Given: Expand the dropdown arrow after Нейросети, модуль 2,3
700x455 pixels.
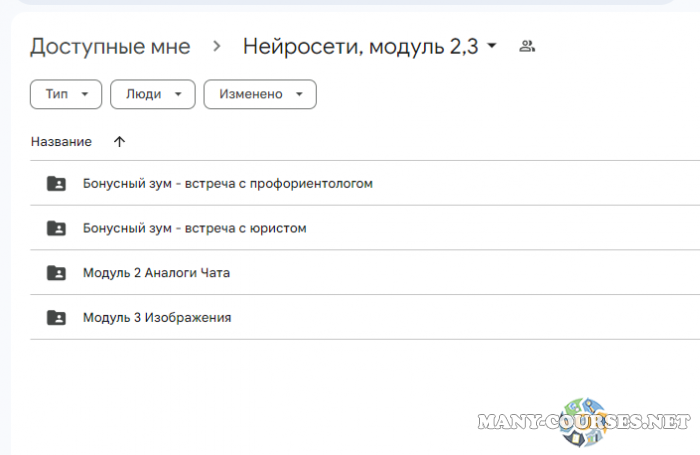Looking at the screenshot, I should pos(491,47).
